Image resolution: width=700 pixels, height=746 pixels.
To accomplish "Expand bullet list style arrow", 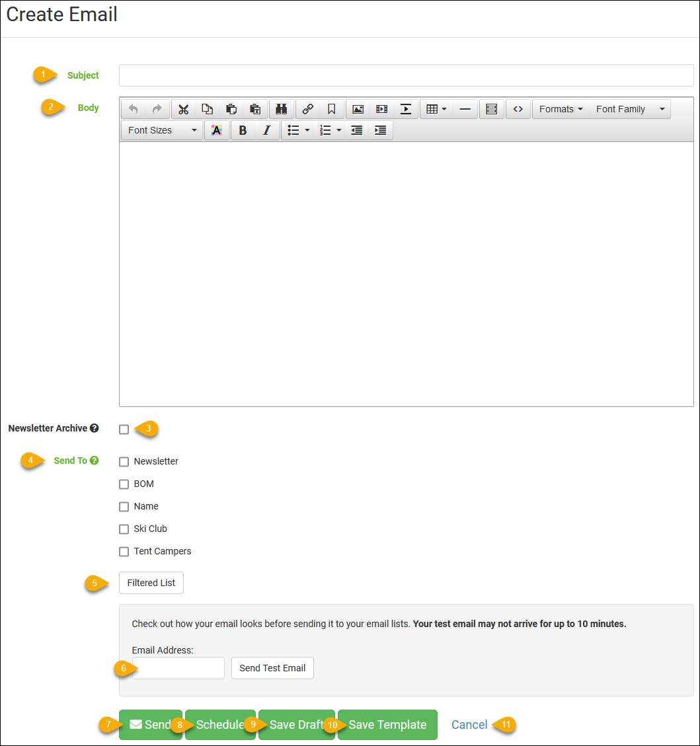I will coord(307,130).
